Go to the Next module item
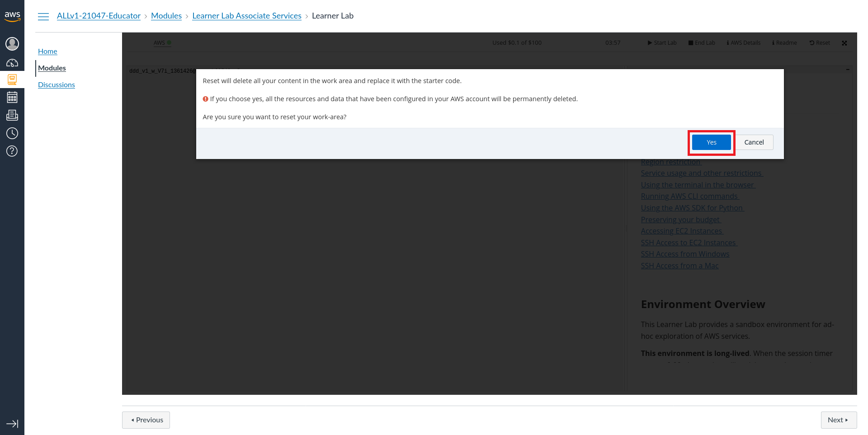This screenshot has width=868, height=435. pyautogui.click(x=838, y=420)
